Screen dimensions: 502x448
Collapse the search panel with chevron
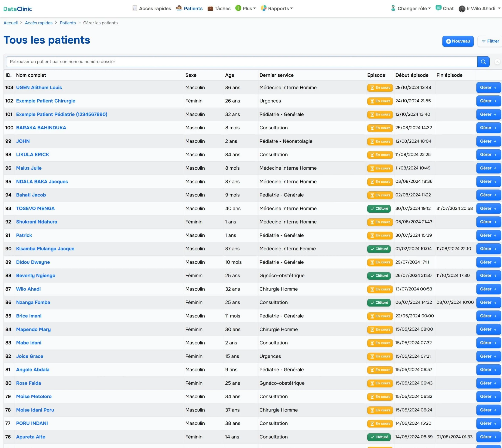pos(497,62)
